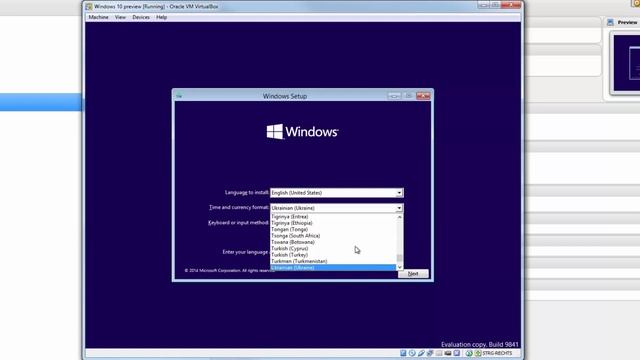Maximize the VirtualBox VM window
The width and height of the screenshot is (640, 360).
[495, 5]
